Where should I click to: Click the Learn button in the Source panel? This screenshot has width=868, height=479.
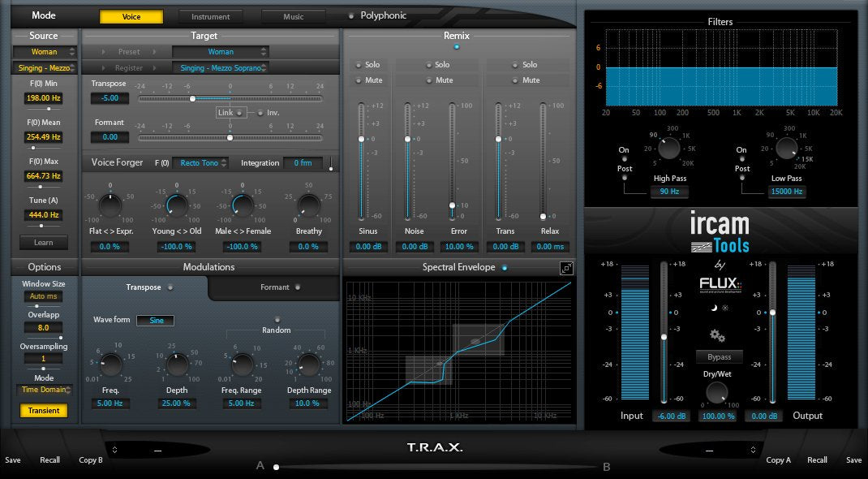point(44,242)
